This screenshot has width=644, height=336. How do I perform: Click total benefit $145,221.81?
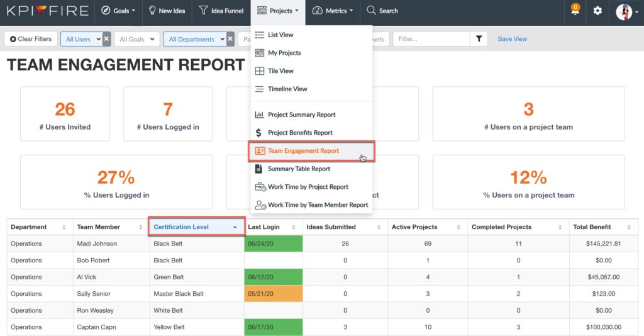pos(603,244)
